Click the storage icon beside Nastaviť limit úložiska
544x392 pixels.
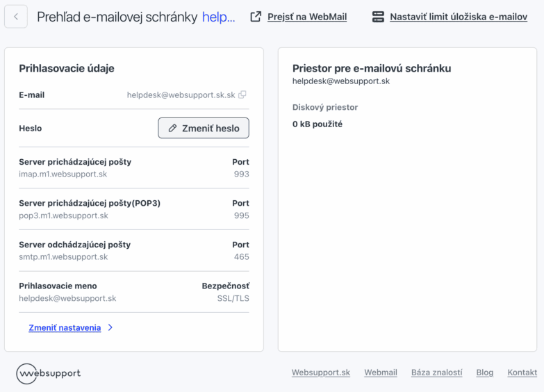[378, 17]
